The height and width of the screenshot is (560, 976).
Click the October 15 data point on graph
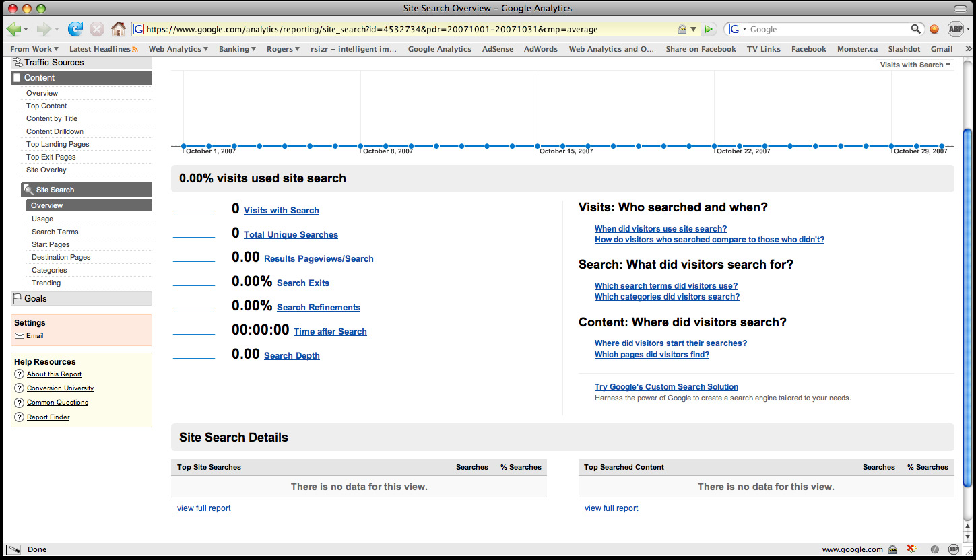pos(538,146)
